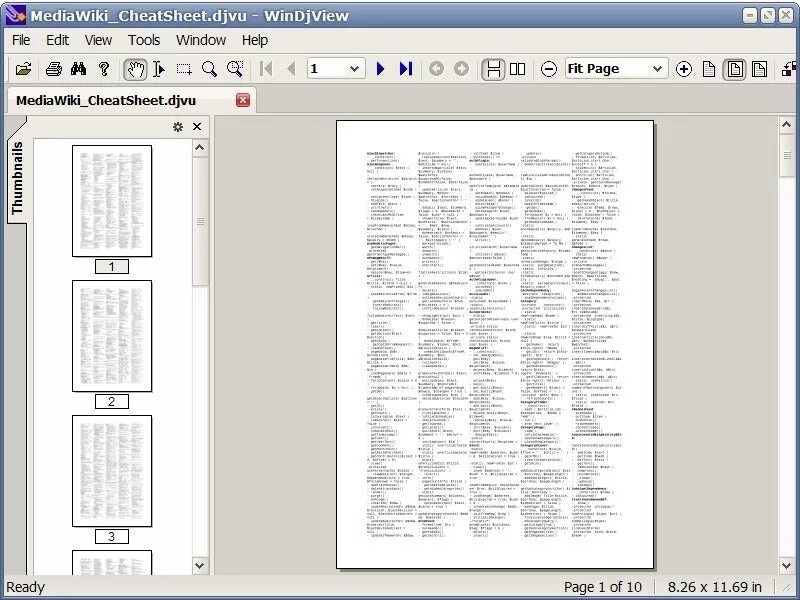Jump to last page button
The image size is (800, 600).
click(406, 69)
